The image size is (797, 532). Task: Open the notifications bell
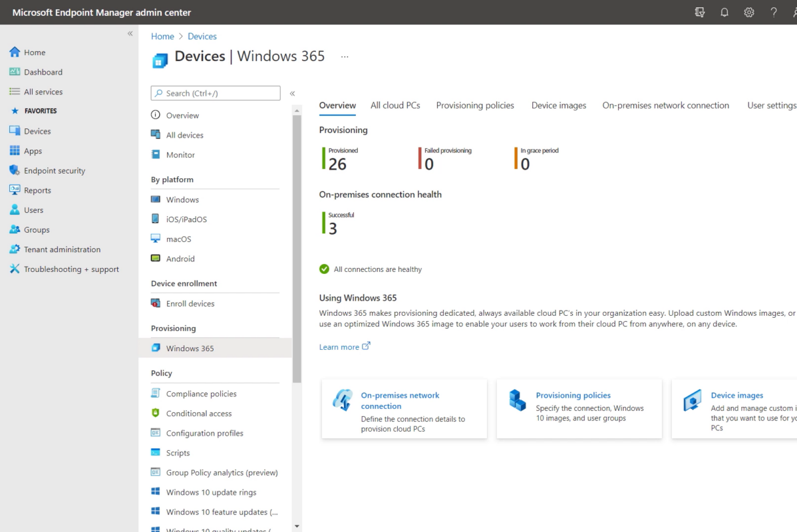[724, 12]
